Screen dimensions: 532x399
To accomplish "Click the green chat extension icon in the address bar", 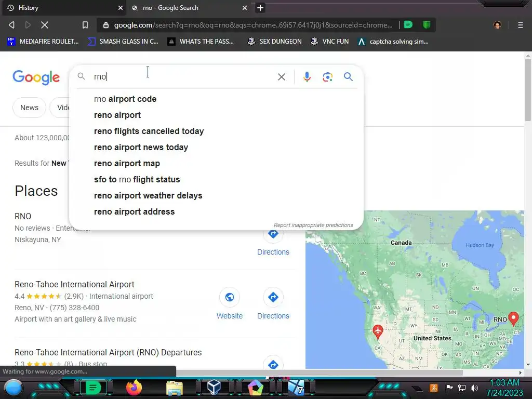I will click(x=408, y=25).
